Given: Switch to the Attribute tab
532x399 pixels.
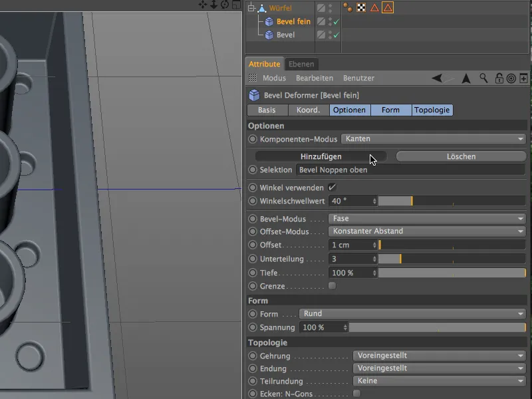Looking at the screenshot, I should pyautogui.click(x=264, y=64).
